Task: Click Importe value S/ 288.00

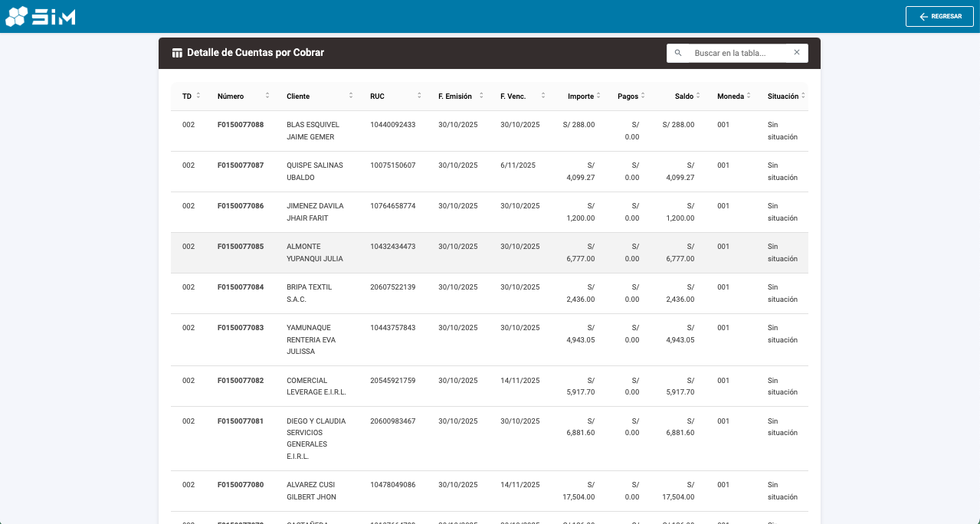Action: coord(578,125)
